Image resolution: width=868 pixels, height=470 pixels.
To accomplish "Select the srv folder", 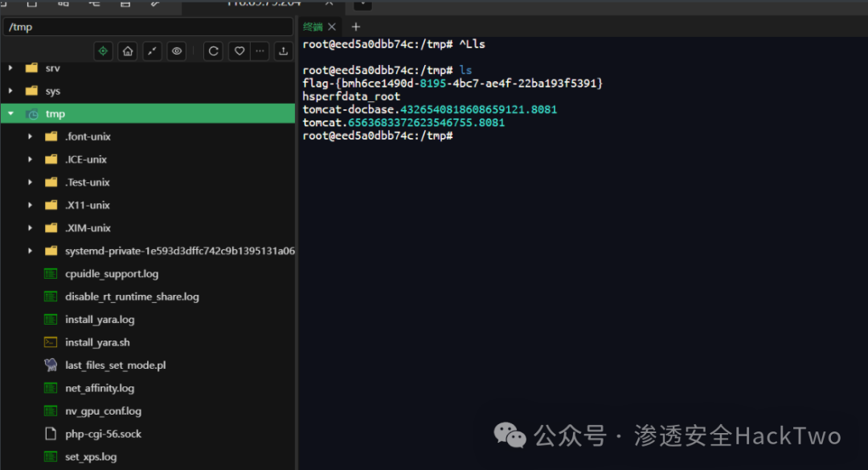I will click(52, 68).
